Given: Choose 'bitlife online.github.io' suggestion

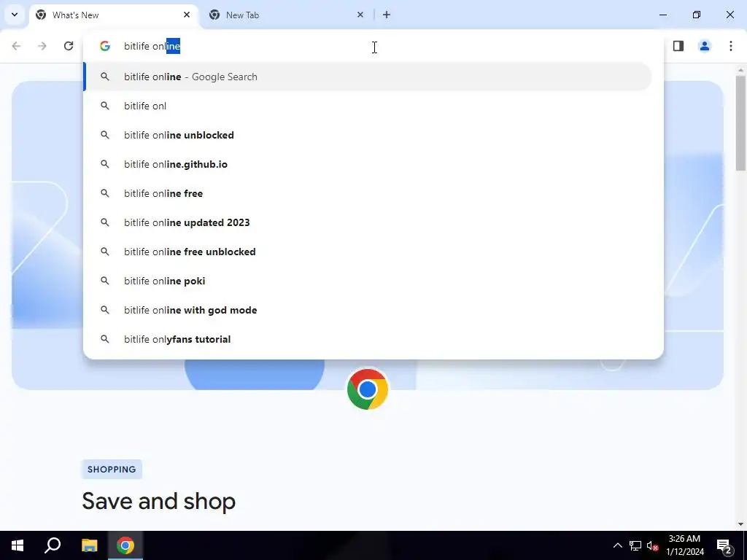Looking at the screenshot, I should (368, 164).
